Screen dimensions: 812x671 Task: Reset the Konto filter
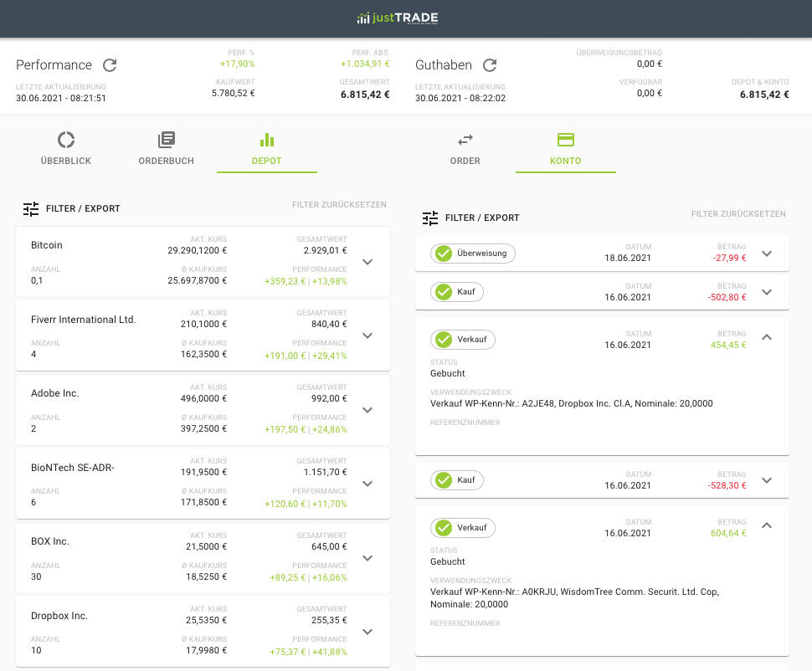point(738,214)
